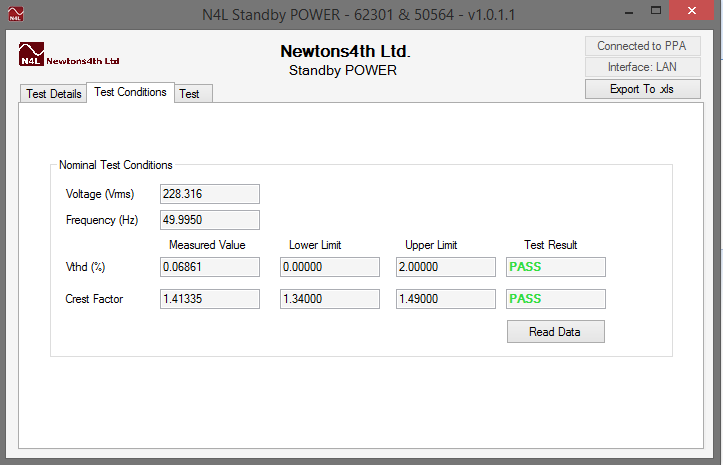Click the Connected to PPA button
Viewport: 723px width, 465px height.
(x=643, y=46)
